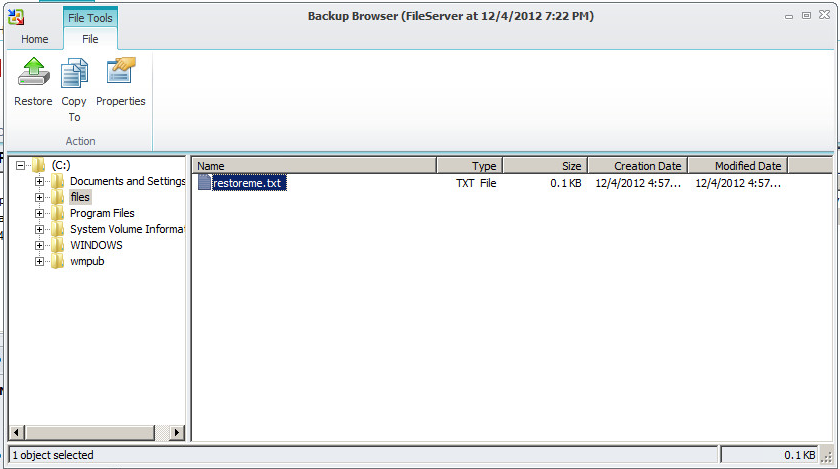This screenshot has width=840, height=469.
Task: Select the File ribbon tab
Action: (x=90, y=39)
